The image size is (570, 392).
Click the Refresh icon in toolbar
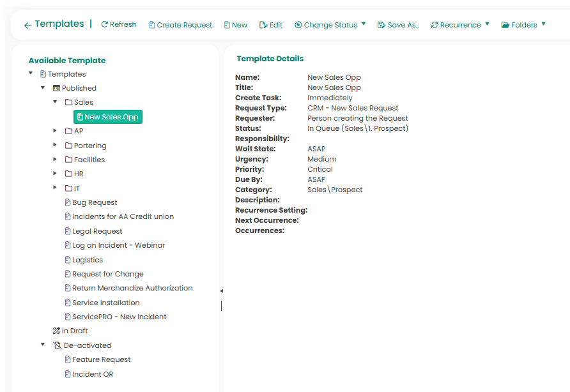(105, 24)
